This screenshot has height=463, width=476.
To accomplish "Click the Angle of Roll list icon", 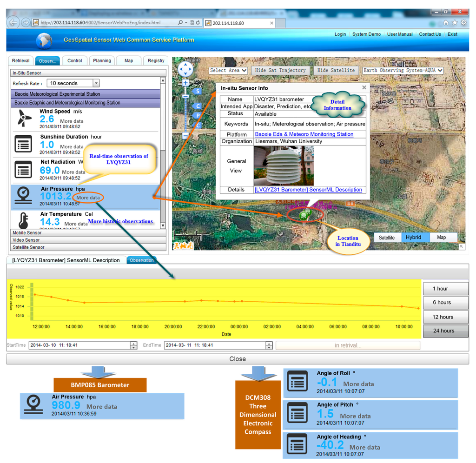I will (297, 380).
